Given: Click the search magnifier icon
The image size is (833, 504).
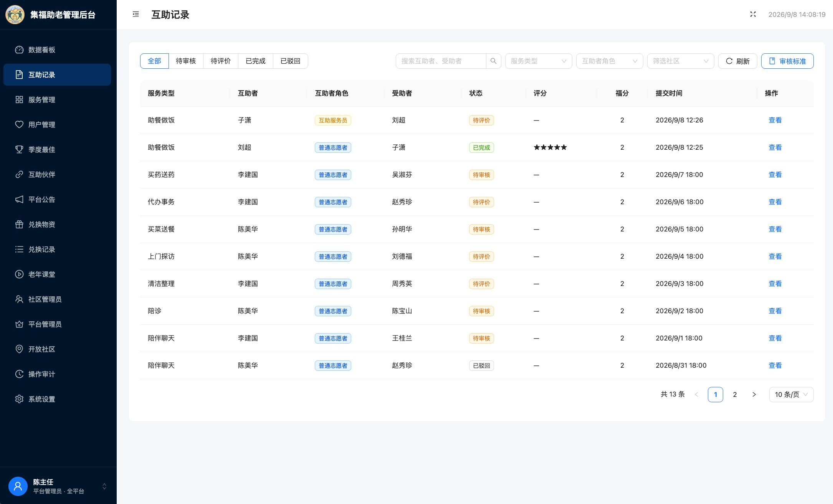Looking at the screenshot, I should pos(493,61).
